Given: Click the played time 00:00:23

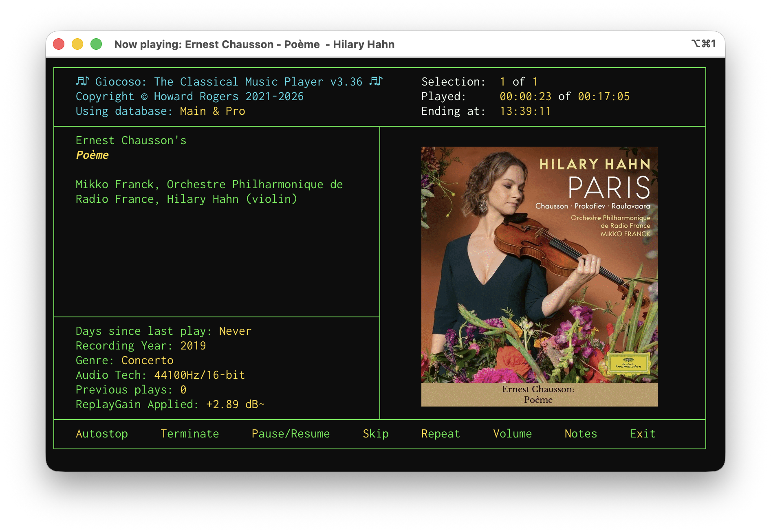Looking at the screenshot, I should point(525,97).
